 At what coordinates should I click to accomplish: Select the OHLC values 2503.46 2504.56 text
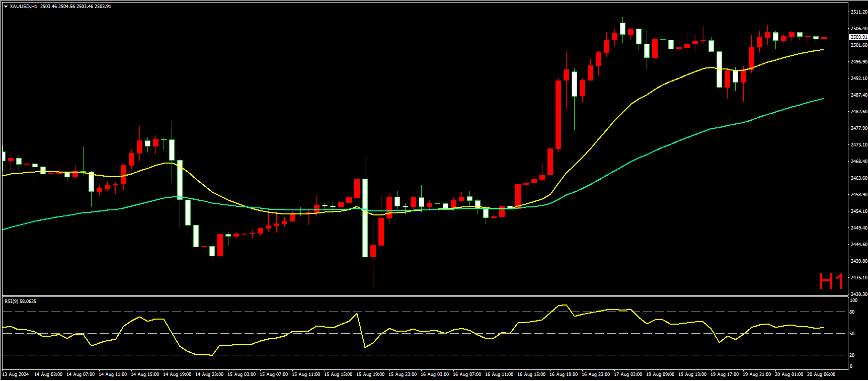pyautogui.click(x=58, y=7)
